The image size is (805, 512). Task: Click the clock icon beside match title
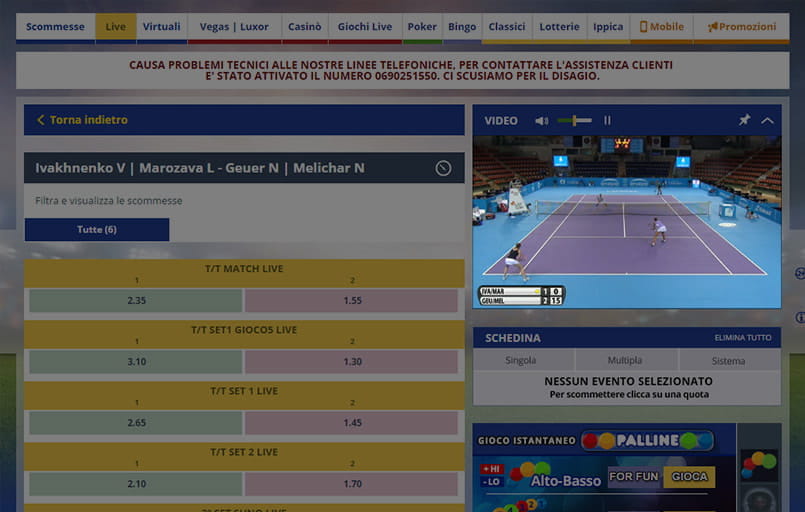(443, 168)
